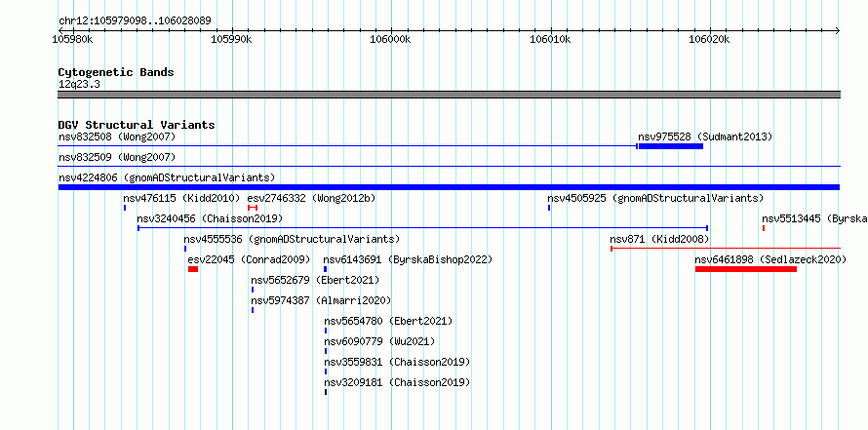The height and width of the screenshot is (430, 868).
Task: Select the esv2746332 (Wong2012b) label
Action: (x=311, y=198)
